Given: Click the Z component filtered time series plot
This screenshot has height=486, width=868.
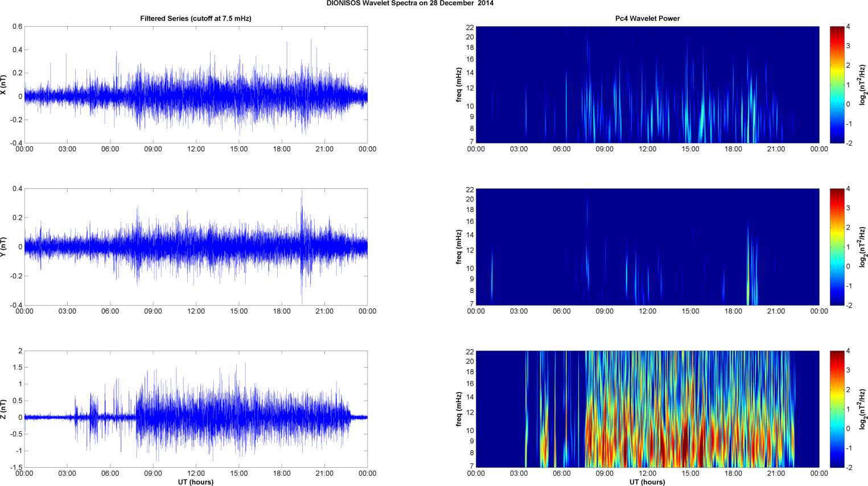Looking at the screenshot, I should click(x=196, y=409).
